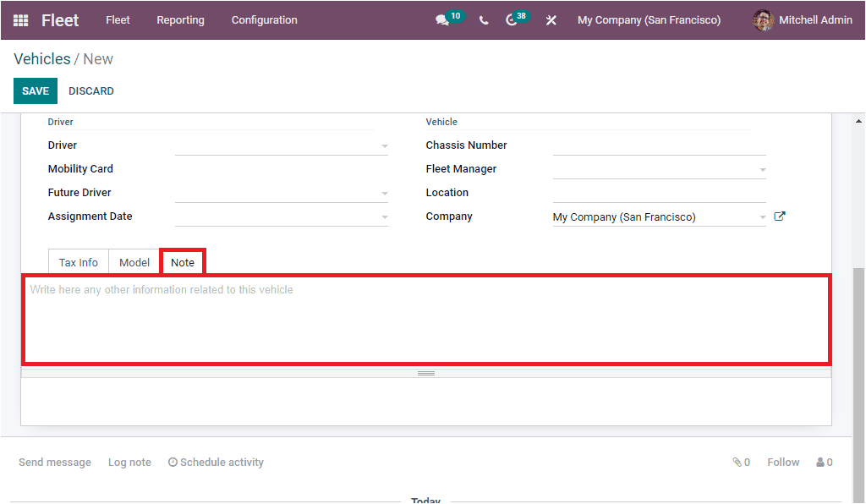
Task: Open the Reporting menu
Action: coord(180,19)
